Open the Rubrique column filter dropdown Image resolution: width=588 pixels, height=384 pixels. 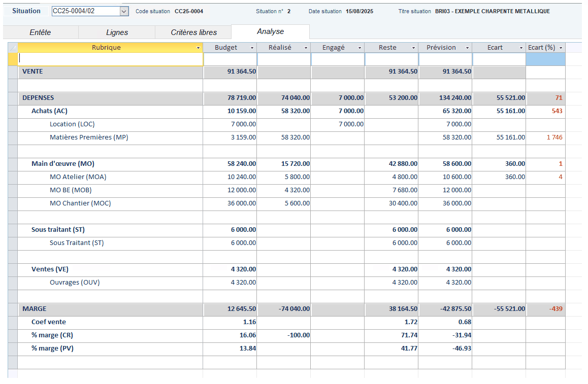(x=199, y=47)
